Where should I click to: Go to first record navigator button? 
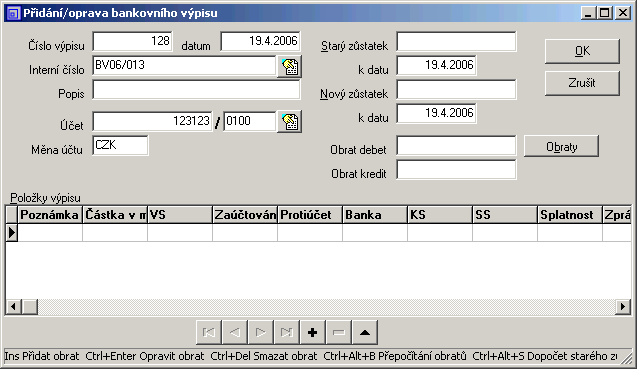point(209,333)
